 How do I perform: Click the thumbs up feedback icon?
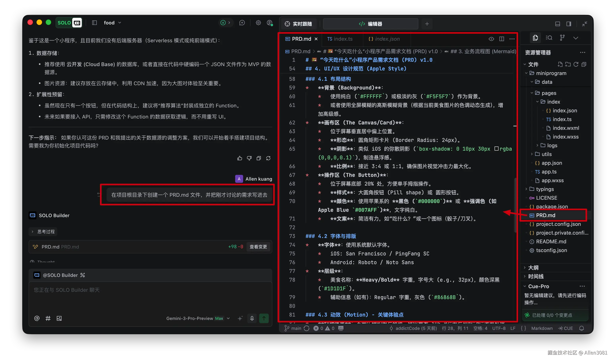click(x=240, y=158)
